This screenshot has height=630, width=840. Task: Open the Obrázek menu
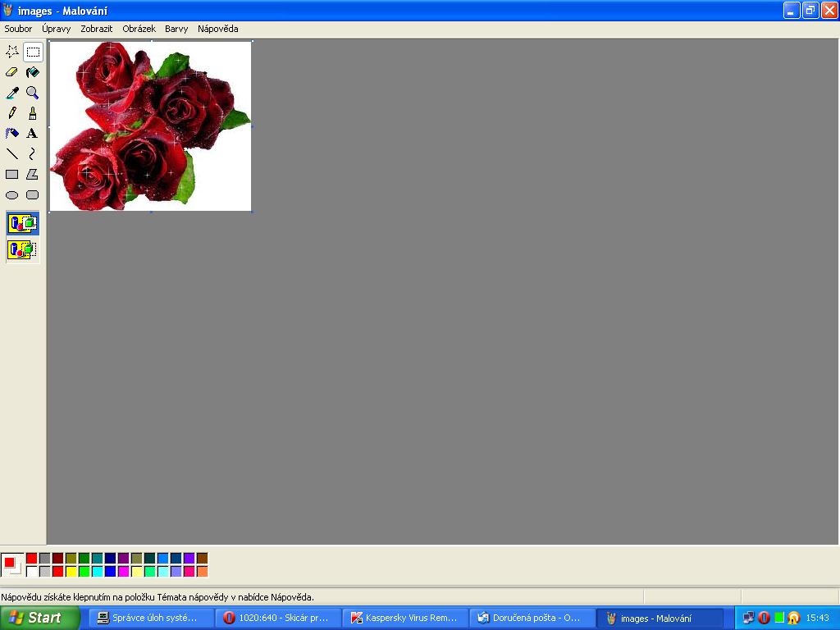pos(139,29)
